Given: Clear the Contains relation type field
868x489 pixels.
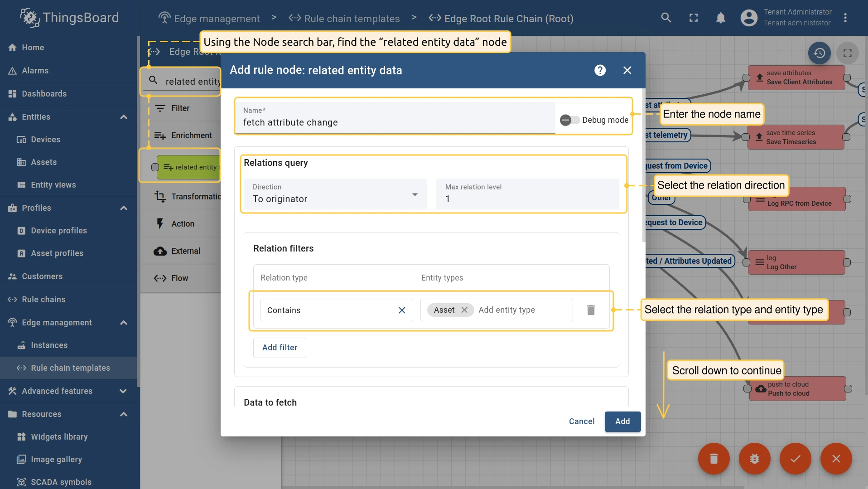Looking at the screenshot, I should click(x=401, y=310).
